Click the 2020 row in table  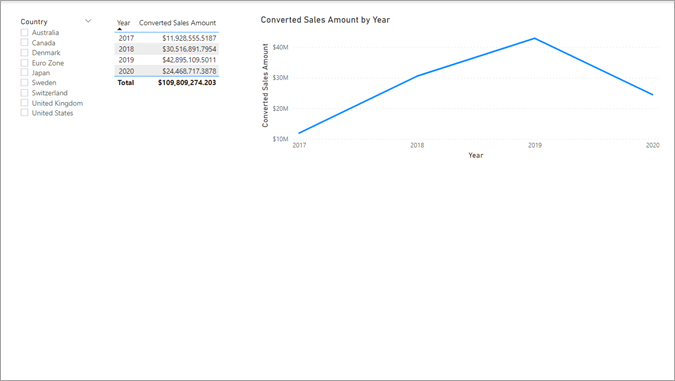(167, 71)
